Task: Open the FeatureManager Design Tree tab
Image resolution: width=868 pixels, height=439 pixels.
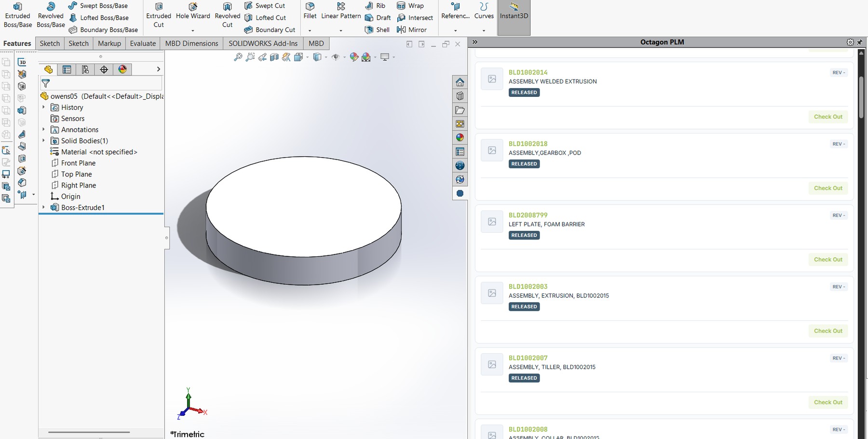Action: point(48,69)
